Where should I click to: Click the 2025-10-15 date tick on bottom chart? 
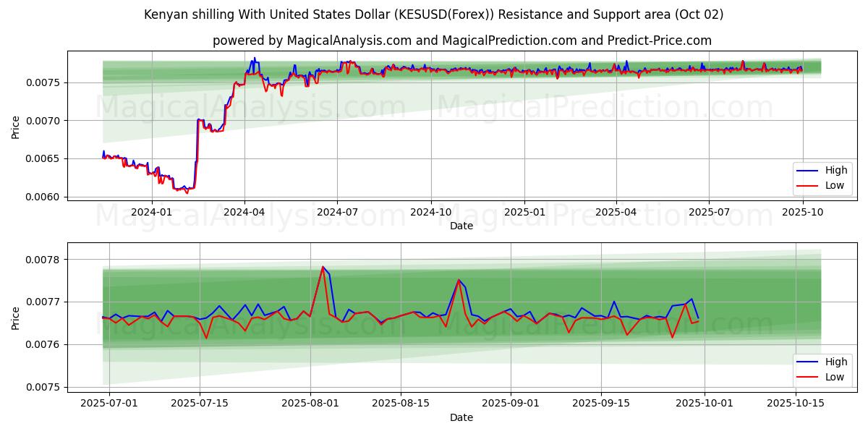coord(796,403)
